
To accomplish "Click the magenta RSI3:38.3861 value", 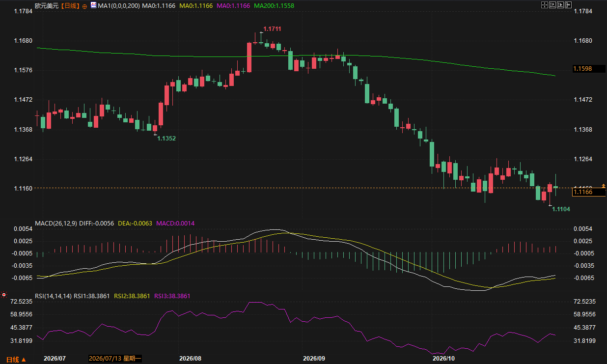I will (x=172, y=296).
